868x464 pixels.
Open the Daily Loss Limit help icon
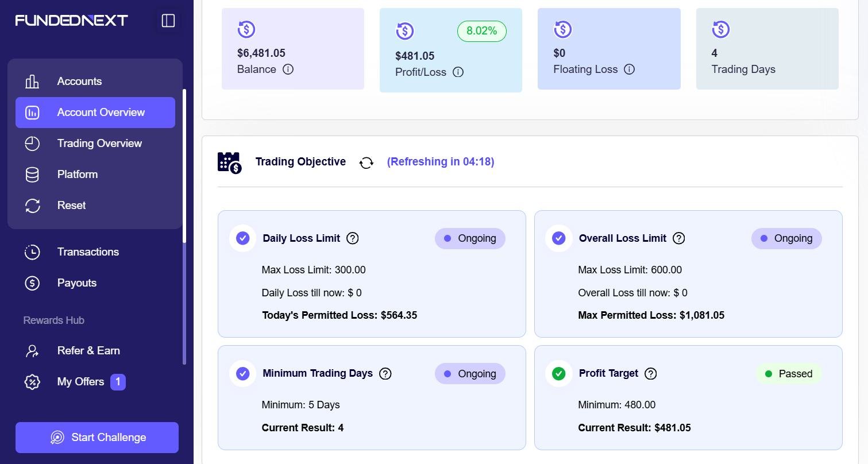[353, 238]
